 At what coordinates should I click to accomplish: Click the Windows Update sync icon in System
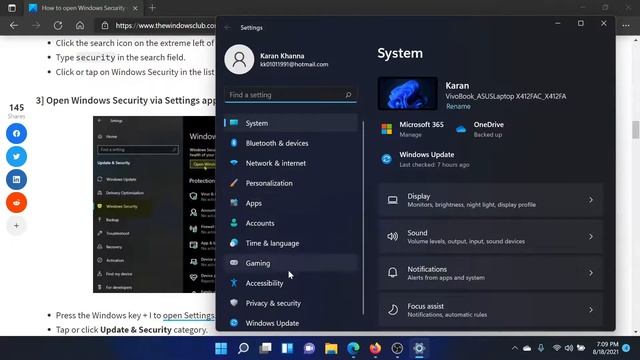click(386, 159)
